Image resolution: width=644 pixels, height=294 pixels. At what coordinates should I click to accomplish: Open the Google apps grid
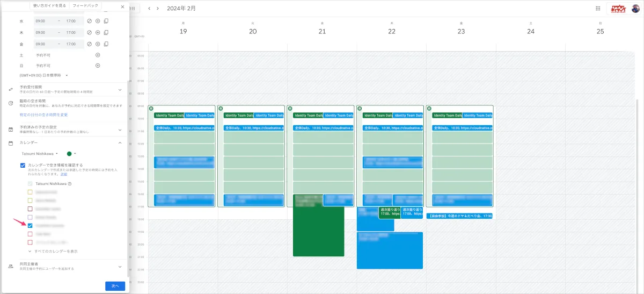point(598,9)
